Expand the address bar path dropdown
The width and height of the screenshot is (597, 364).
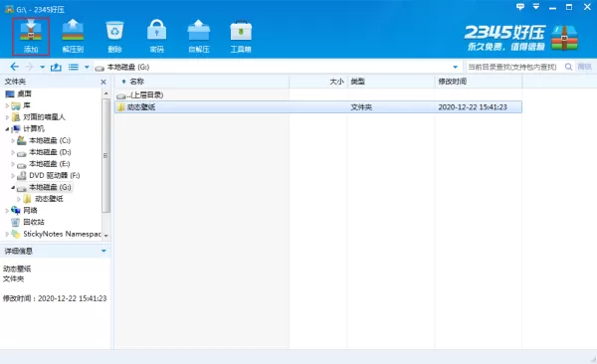(x=455, y=67)
